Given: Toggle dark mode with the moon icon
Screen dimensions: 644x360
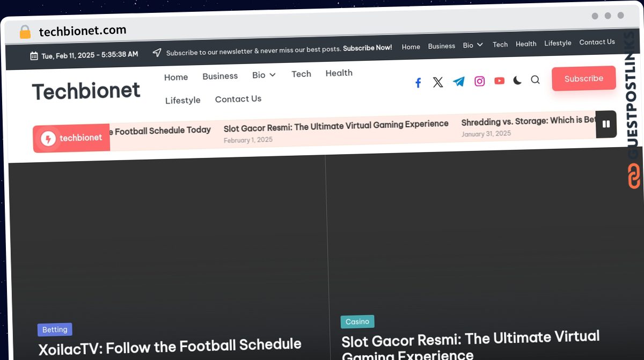Looking at the screenshot, I should tap(517, 81).
